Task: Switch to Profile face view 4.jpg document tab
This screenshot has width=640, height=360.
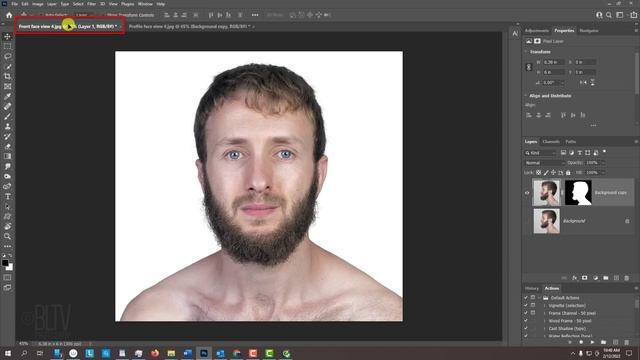Action: 189,26
